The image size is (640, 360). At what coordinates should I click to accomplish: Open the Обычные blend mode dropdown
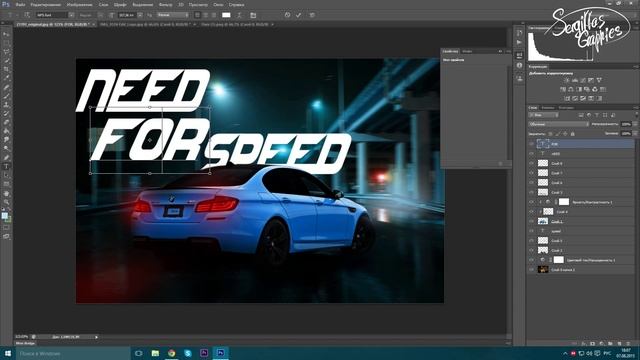tap(558, 124)
